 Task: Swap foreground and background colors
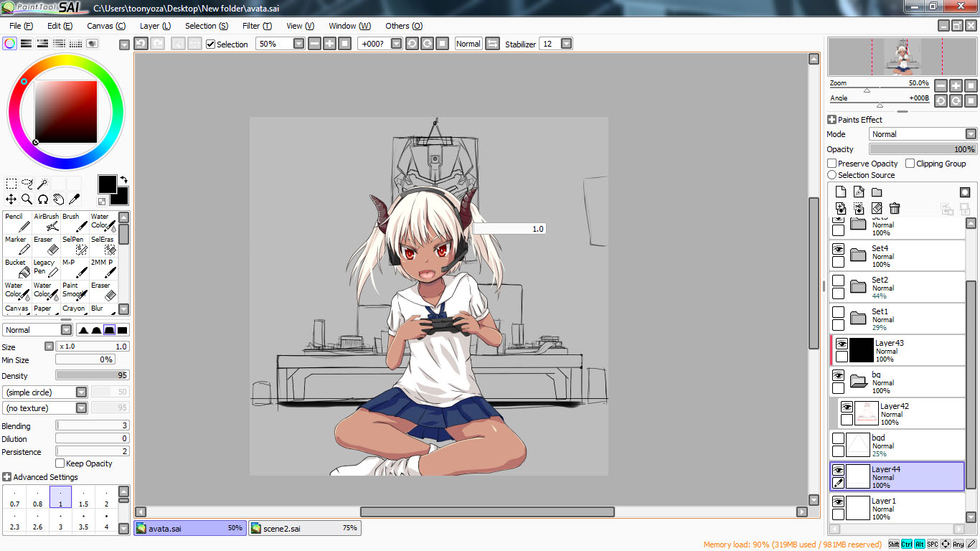click(x=123, y=179)
